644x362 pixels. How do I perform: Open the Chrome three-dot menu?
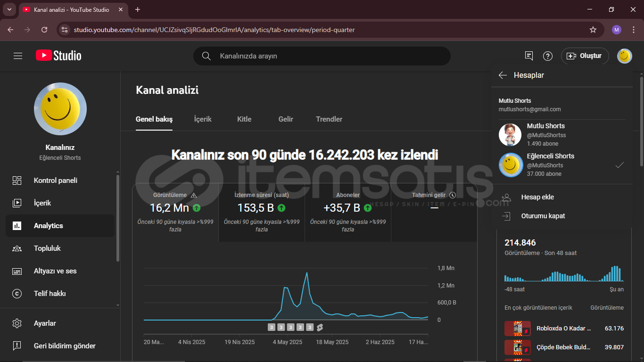coord(633,30)
